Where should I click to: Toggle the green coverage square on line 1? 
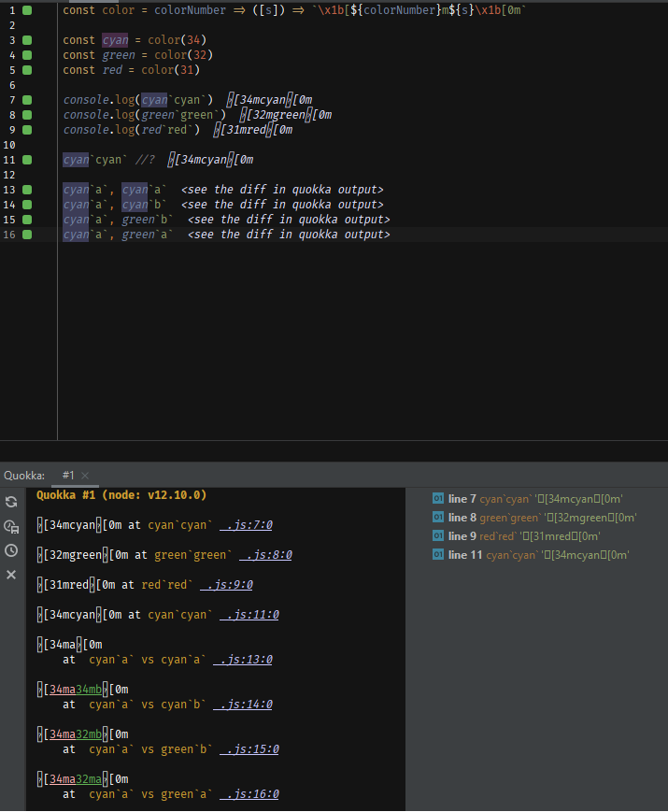[26, 9]
